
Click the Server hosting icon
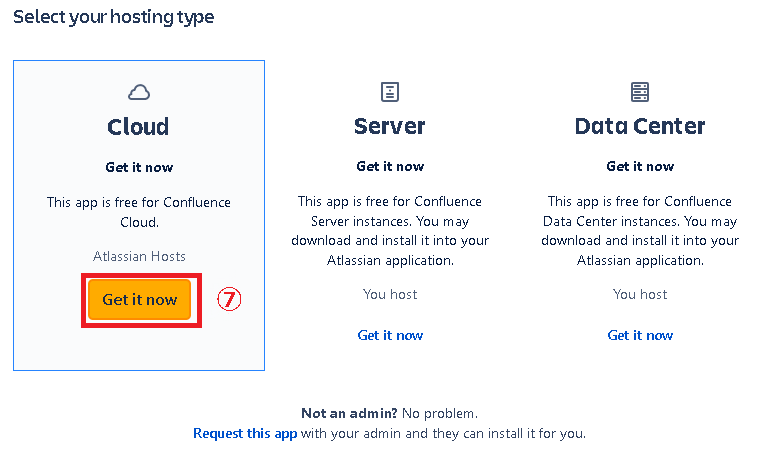(x=390, y=92)
